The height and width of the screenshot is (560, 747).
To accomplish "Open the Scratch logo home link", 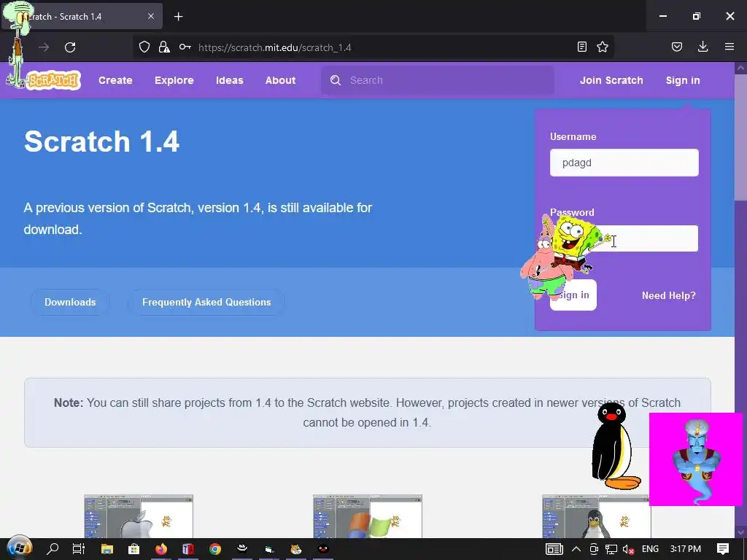I will pyautogui.click(x=53, y=80).
